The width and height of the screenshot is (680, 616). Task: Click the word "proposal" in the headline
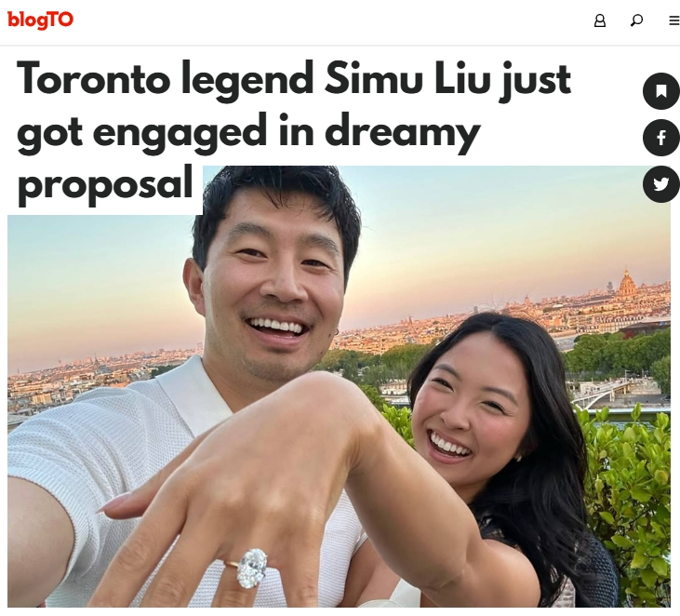point(105,185)
